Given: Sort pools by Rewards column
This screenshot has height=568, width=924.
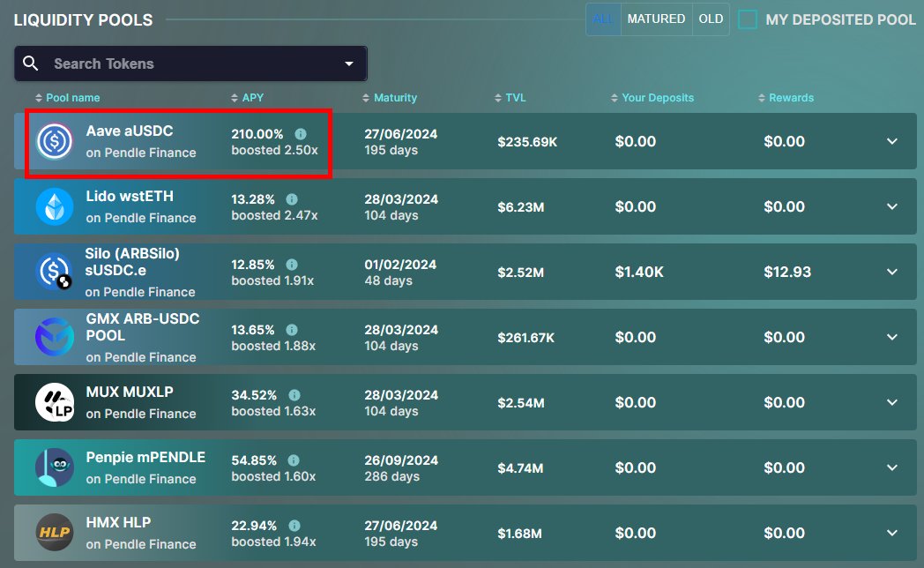Looking at the screenshot, I should tap(786, 98).
